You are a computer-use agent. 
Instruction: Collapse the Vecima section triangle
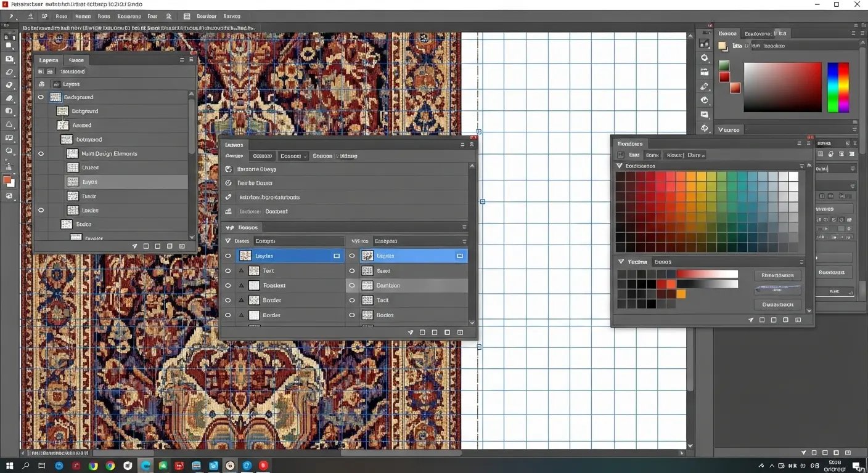[x=621, y=262]
